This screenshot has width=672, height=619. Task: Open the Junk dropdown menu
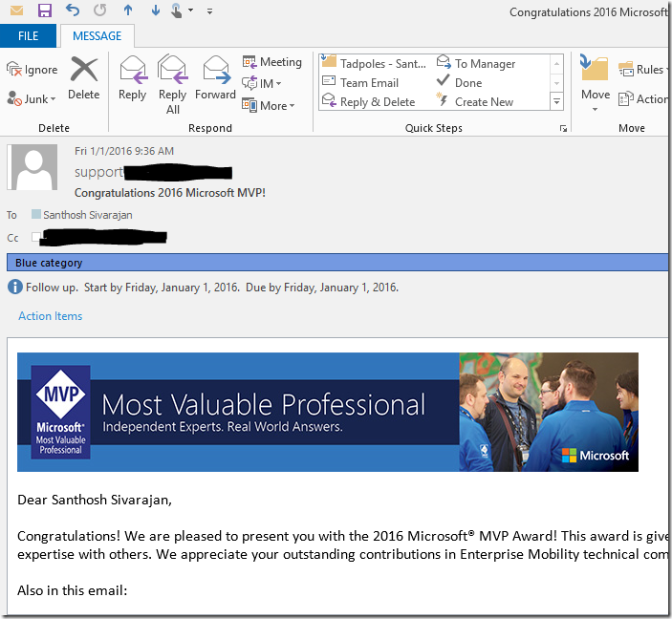click(x=32, y=99)
